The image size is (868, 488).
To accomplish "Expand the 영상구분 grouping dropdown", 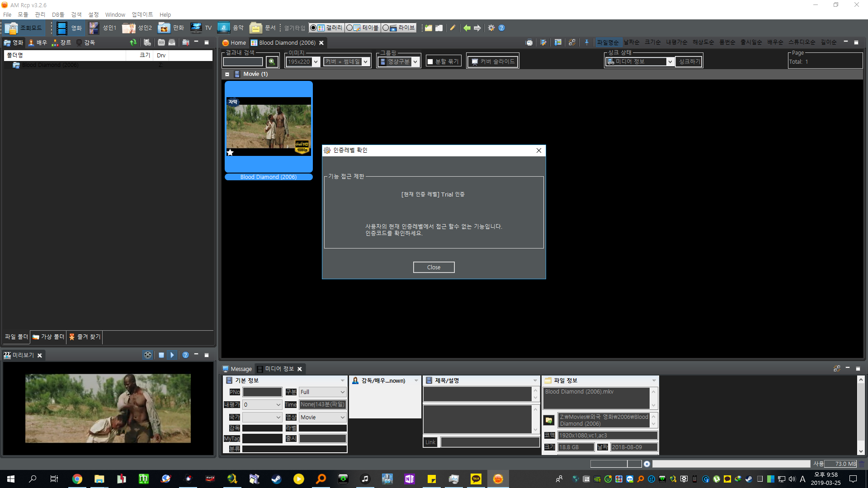I will (415, 61).
